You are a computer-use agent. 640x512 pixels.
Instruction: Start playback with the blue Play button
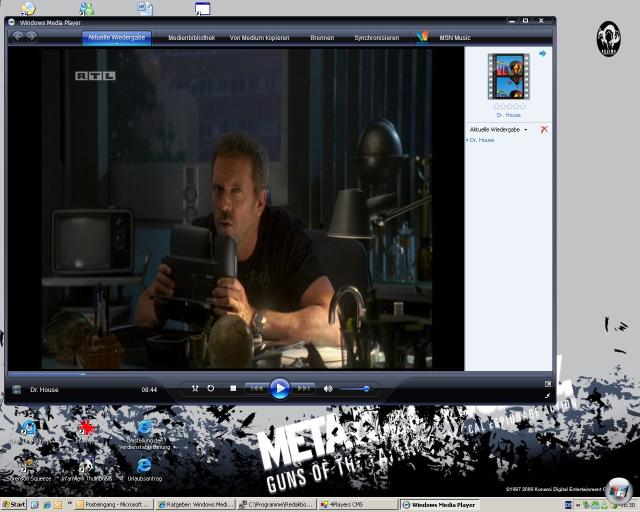click(x=280, y=389)
